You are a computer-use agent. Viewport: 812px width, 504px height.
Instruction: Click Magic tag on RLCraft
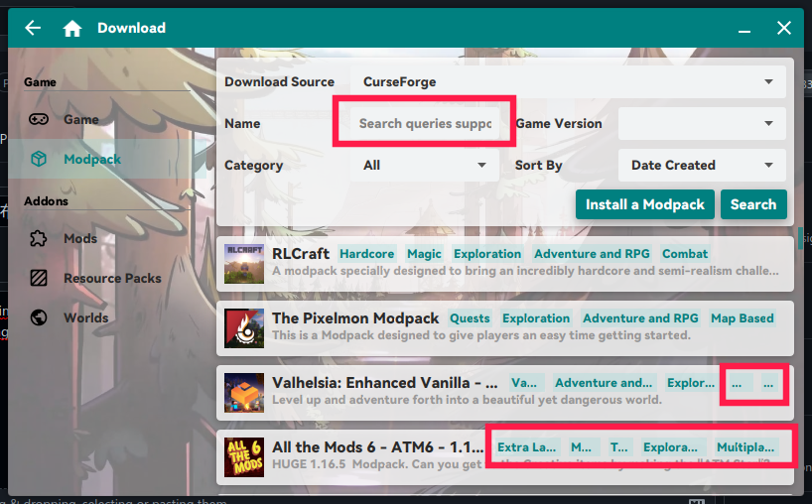tap(424, 254)
